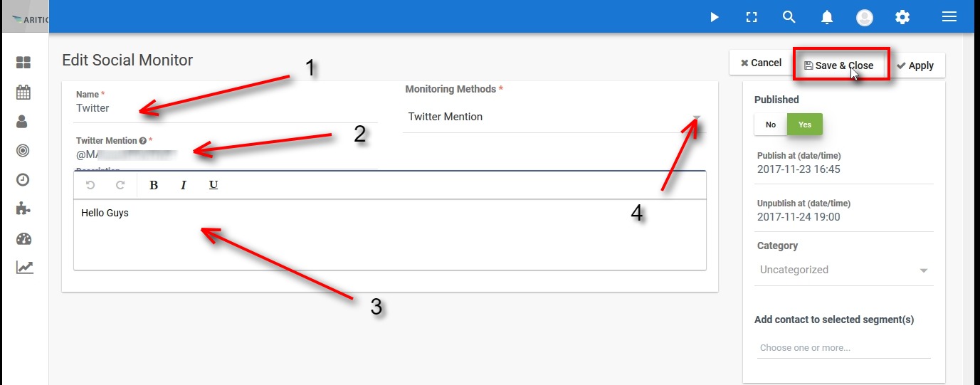The height and width of the screenshot is (385, 980).
Task: Open the dashboard grid icon in sidebar
Action: coord(23,63)
